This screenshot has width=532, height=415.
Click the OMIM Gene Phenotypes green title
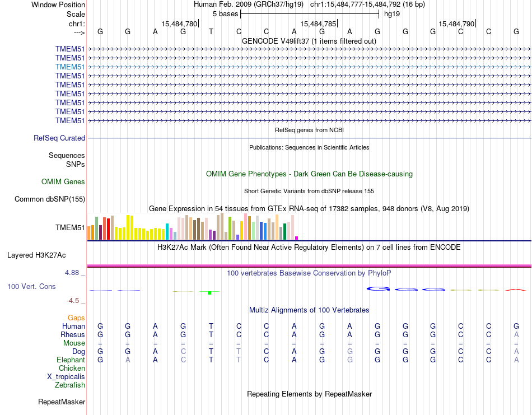click(x=309, y=174)
